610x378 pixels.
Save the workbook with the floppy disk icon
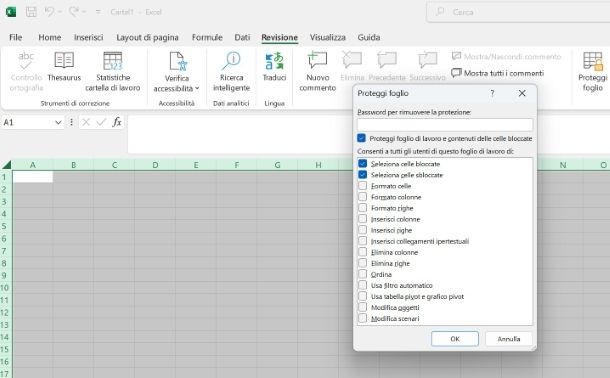point(31,12)
